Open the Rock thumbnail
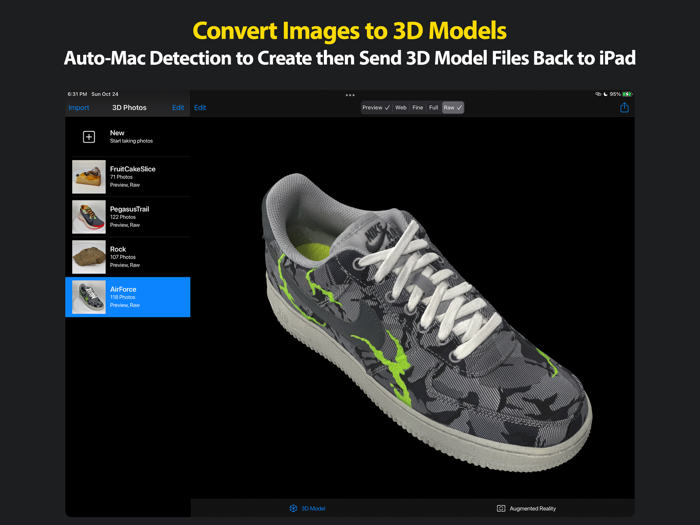This screenshot has height=525, width=700. coord(89,257)
